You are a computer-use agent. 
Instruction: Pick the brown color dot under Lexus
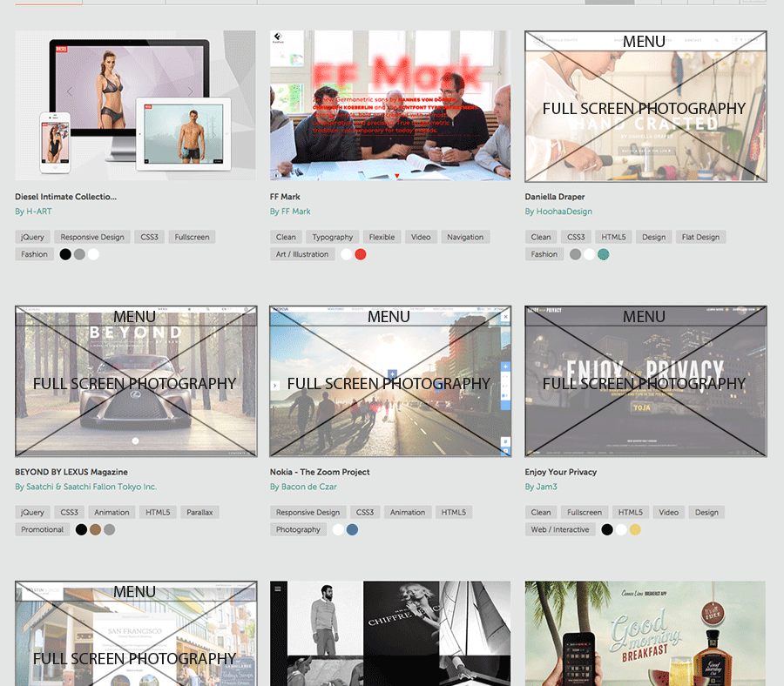click(95, 529)
